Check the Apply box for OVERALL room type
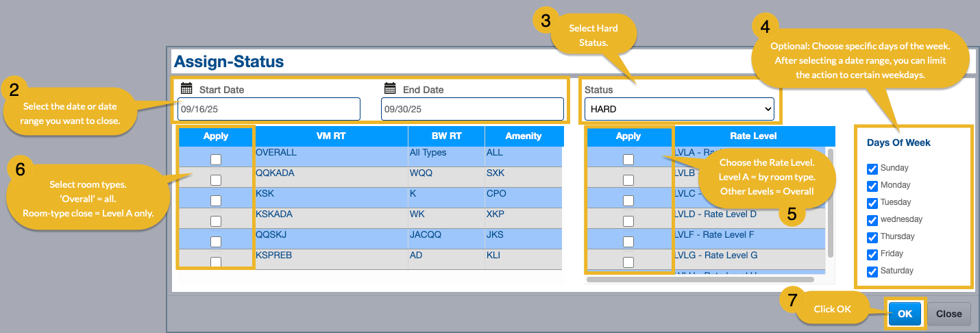The width and height of the screenshot is (980, 333). (216, 159)
